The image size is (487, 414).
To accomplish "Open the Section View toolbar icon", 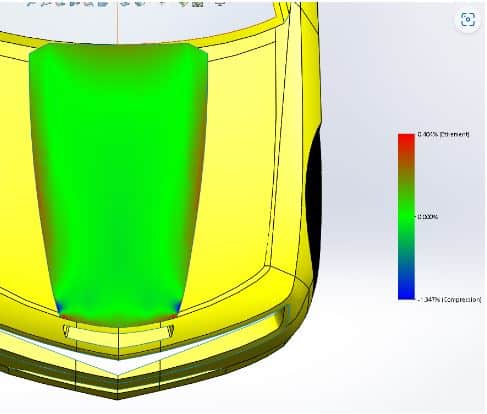I will [x=74, y=4].
